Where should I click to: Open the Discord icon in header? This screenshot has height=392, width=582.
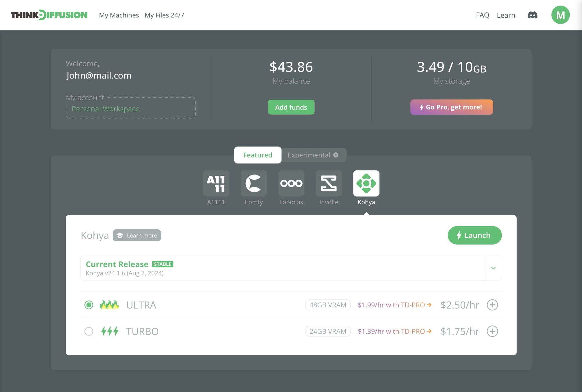533,15
